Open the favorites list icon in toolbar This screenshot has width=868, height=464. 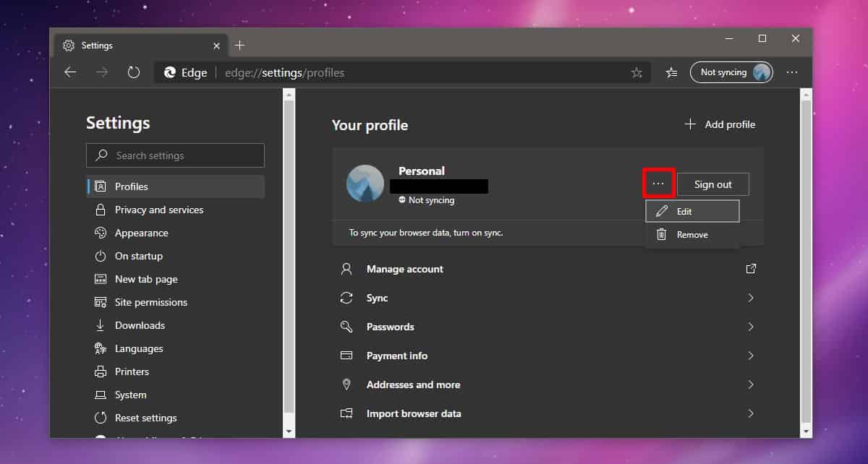point(671,72)
